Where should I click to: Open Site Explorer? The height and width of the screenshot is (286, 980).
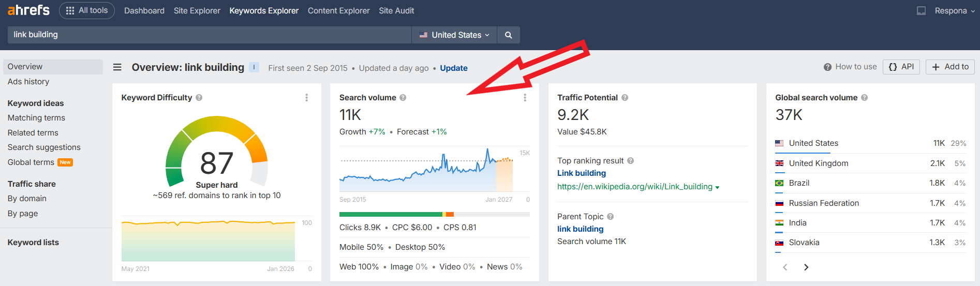pos(197,10)
